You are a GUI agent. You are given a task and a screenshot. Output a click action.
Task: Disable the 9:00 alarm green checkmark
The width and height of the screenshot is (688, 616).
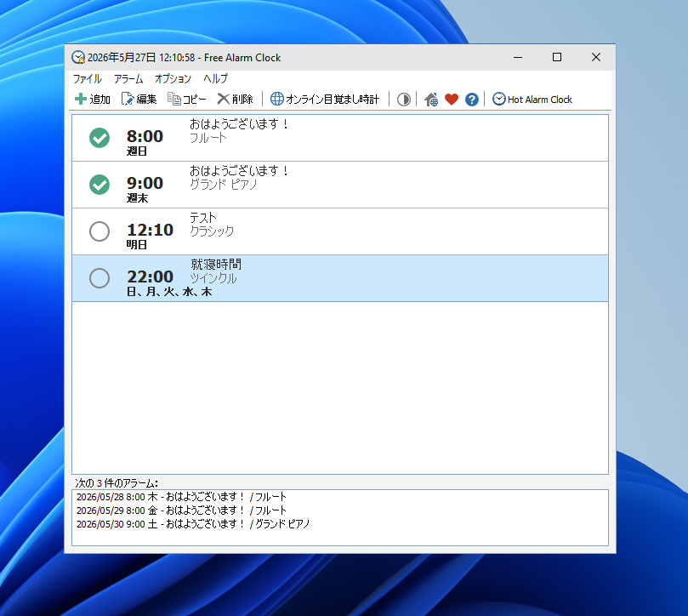[100, 185]
